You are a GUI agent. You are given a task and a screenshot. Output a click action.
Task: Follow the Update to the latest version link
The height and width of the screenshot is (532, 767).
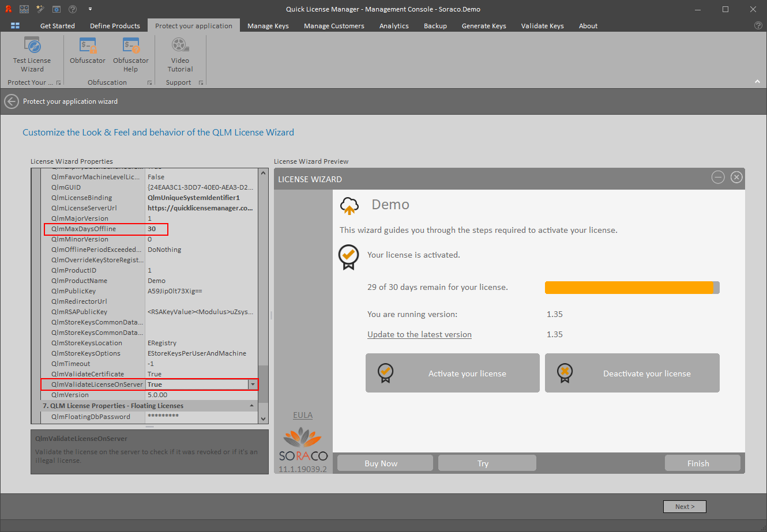tap(419, 334)
